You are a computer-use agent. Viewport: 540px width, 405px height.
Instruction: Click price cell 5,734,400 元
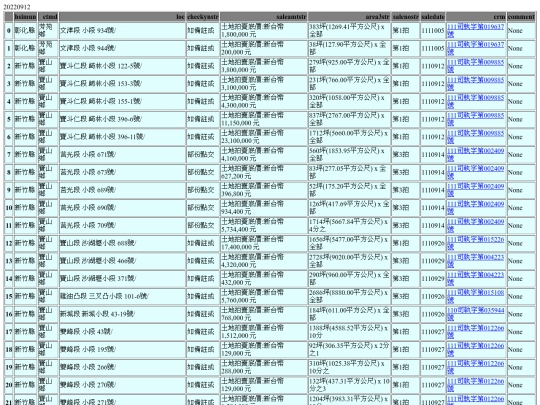[x=263, y=226]
